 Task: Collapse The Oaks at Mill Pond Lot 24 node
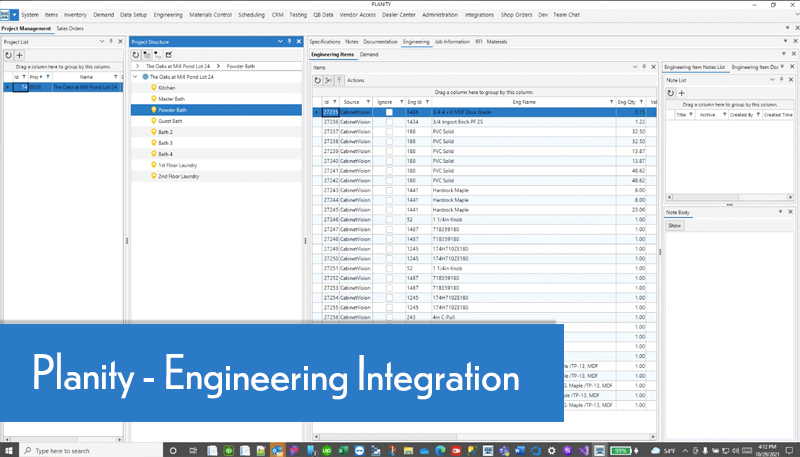coord(135,77)
